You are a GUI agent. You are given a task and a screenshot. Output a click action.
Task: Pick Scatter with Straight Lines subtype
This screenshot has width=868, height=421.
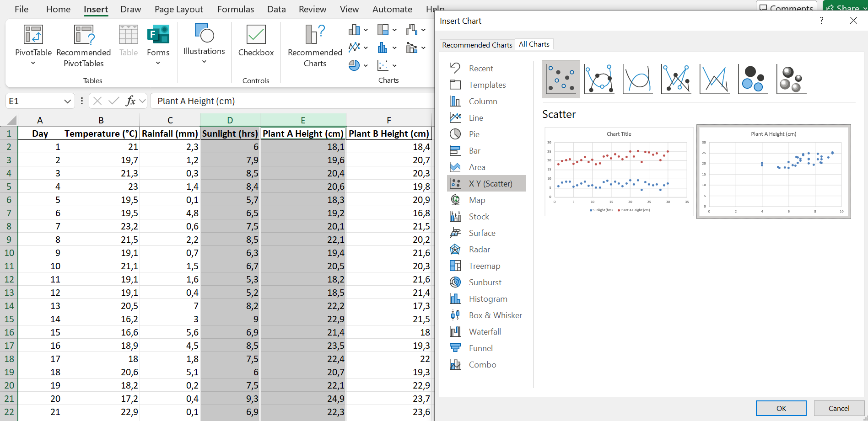714,79
